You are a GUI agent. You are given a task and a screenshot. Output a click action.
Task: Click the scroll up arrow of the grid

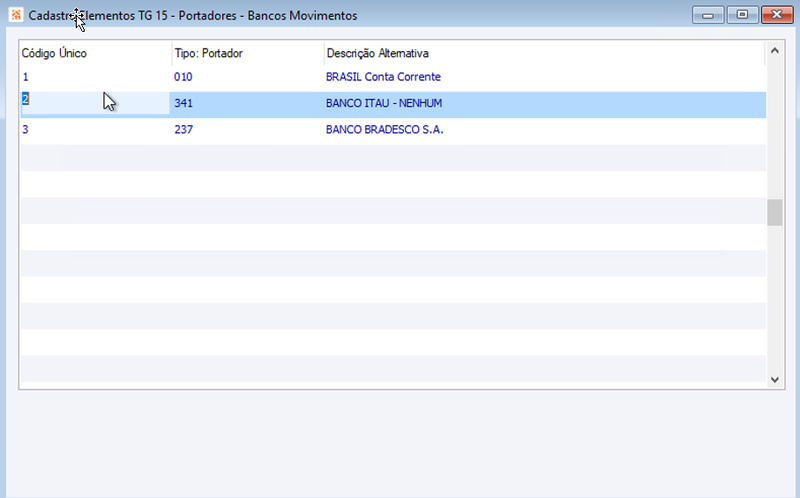pyautogui.click(x=774, y=51)
